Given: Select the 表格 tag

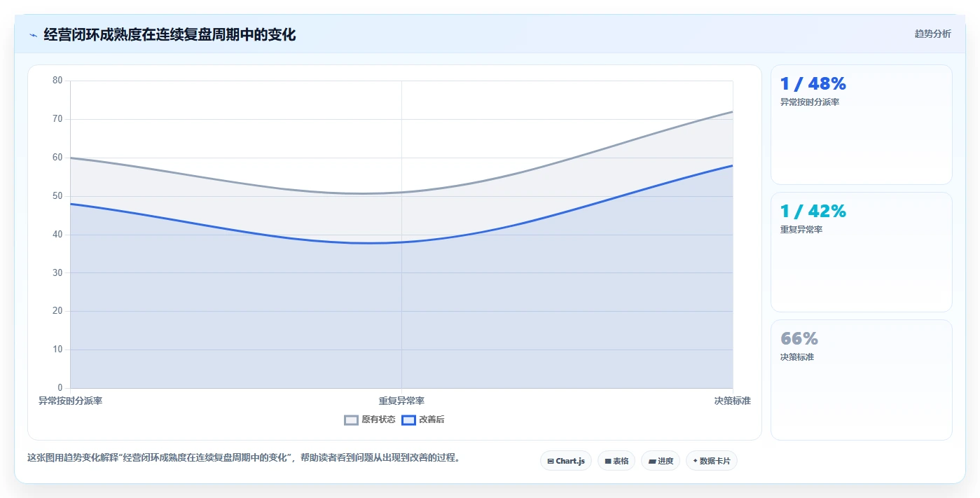Looking at the screenshot, I should click(616, 461).
